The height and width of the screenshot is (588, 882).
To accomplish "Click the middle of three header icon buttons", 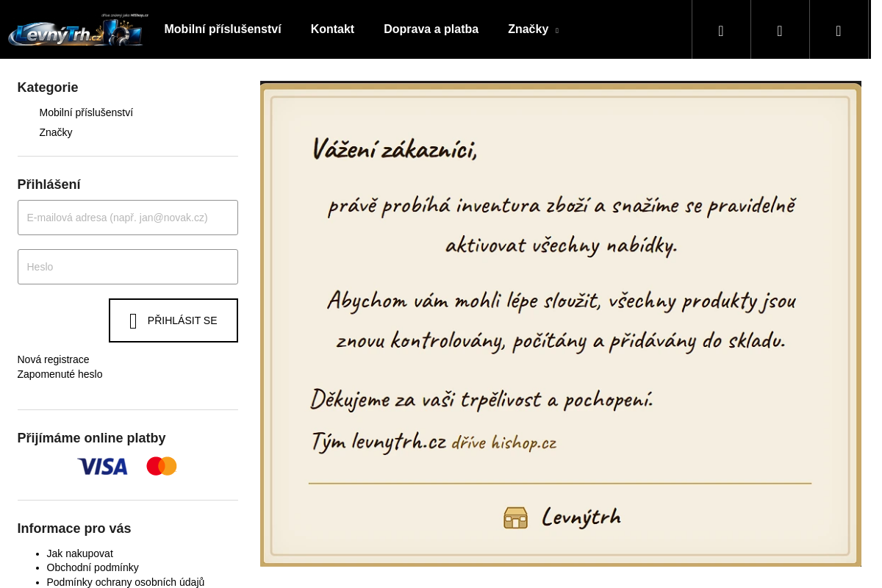I will [x=780, y=30].
